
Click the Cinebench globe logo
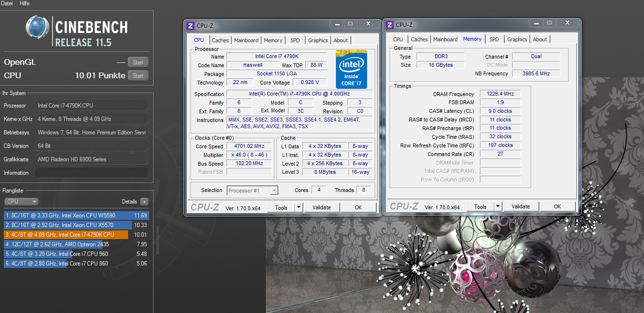coord(37,27)
